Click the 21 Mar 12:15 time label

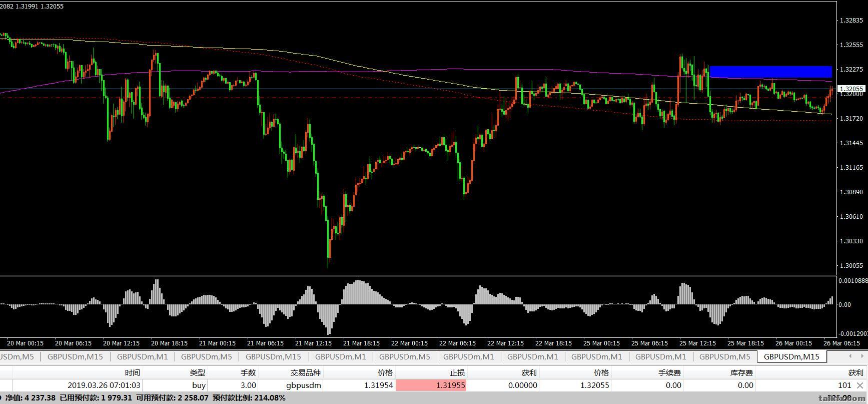coord(313,343)
